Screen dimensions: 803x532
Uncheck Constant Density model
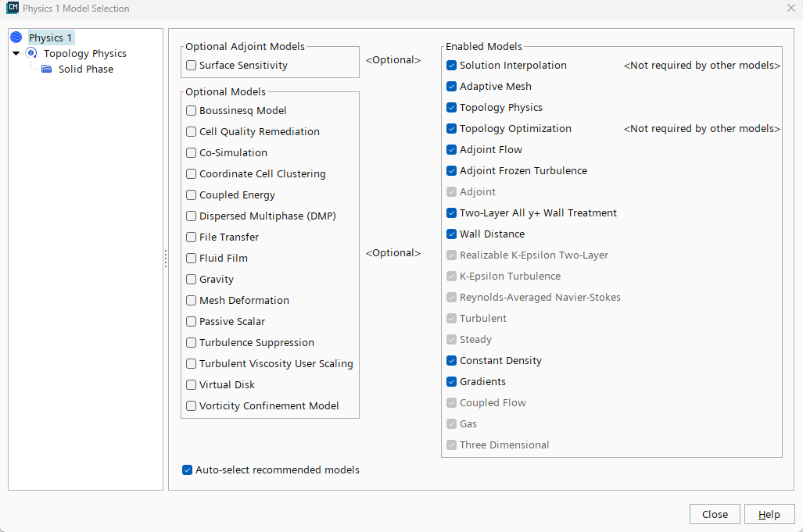(451, 361)
